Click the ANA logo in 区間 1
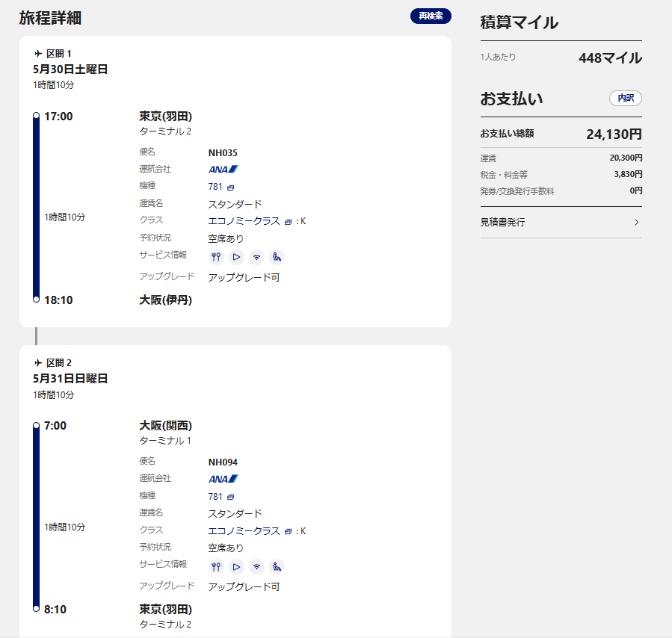This screenshot has width=672, height=638. click(223, 170)
